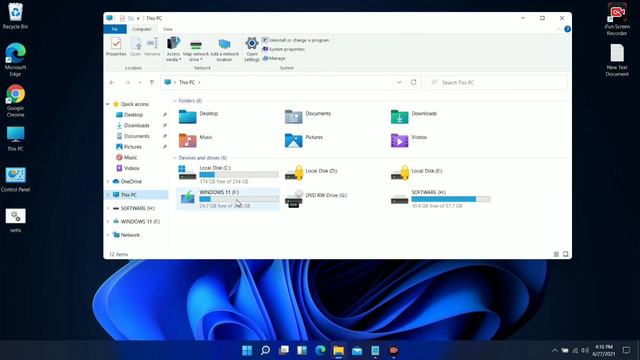Select Add a network location
Viewport: 640px width, 360px height.
coord(224,50)
